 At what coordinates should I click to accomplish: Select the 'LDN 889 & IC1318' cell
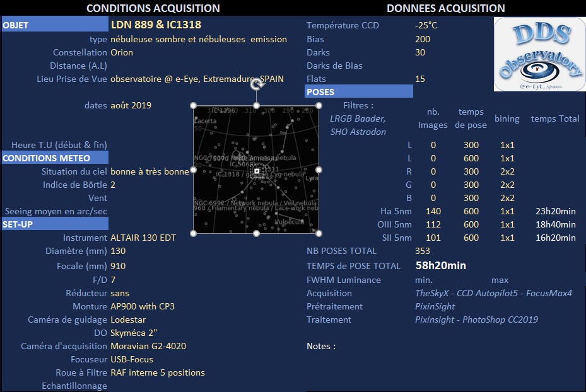tap(156, 25)
